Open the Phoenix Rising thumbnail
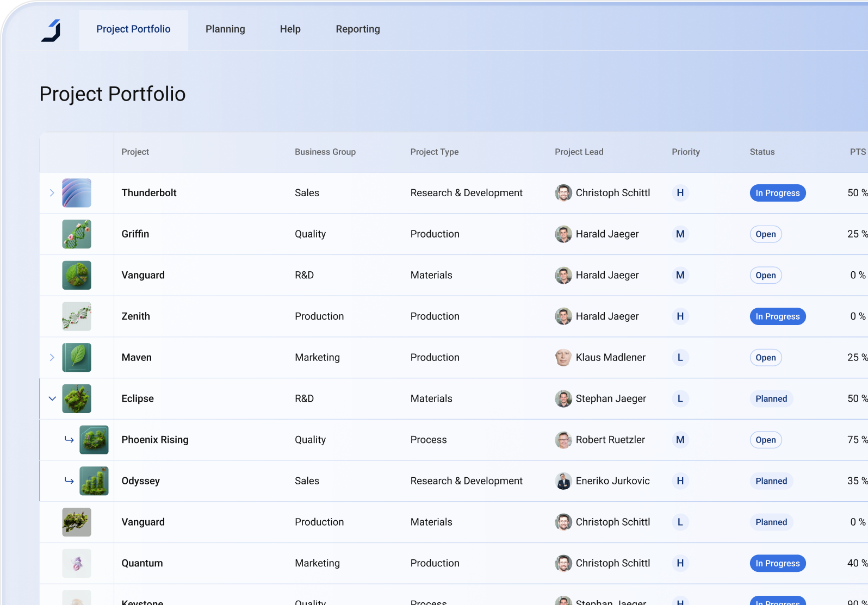868x605 pixels. (x=94, y=440)
